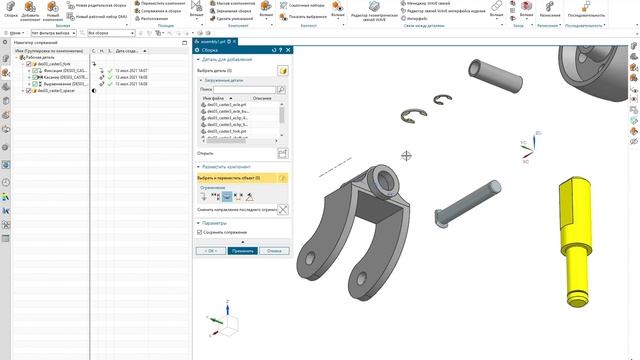Click Переместить компонент tool

pyautogui.click(x=160, y=3)
